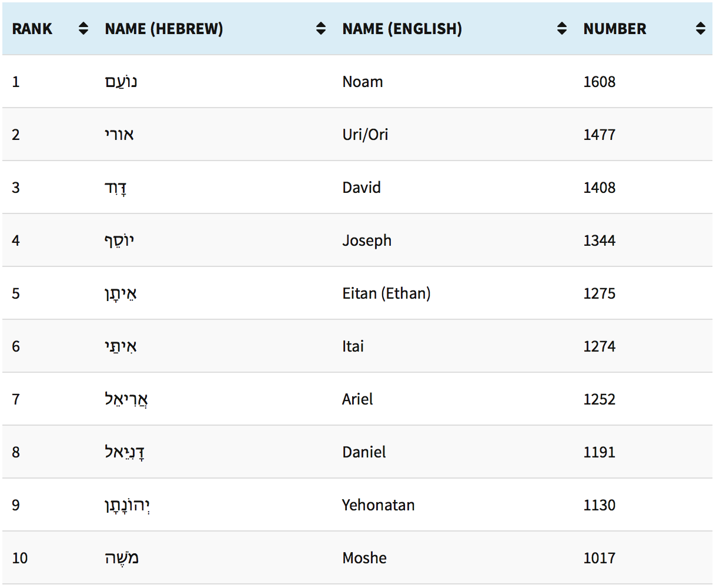Click rank 10 cell in last row
Screen dimensions: 716x588
point(20,558)
